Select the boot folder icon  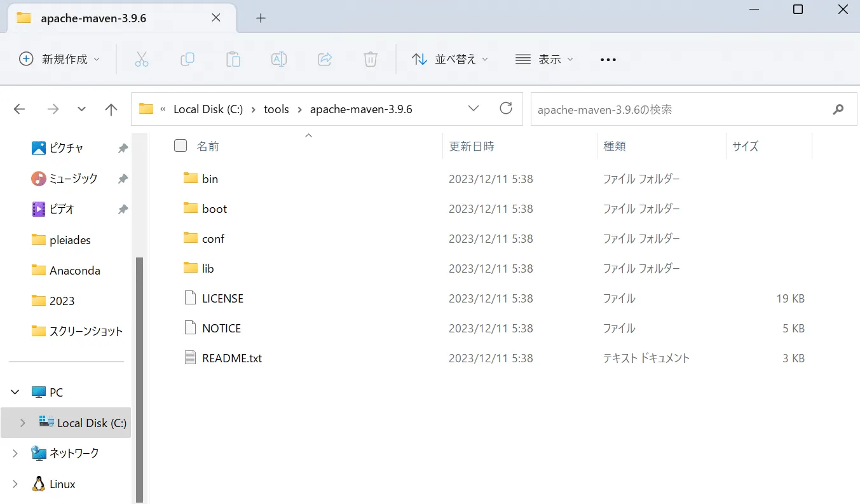pos(191,208)
